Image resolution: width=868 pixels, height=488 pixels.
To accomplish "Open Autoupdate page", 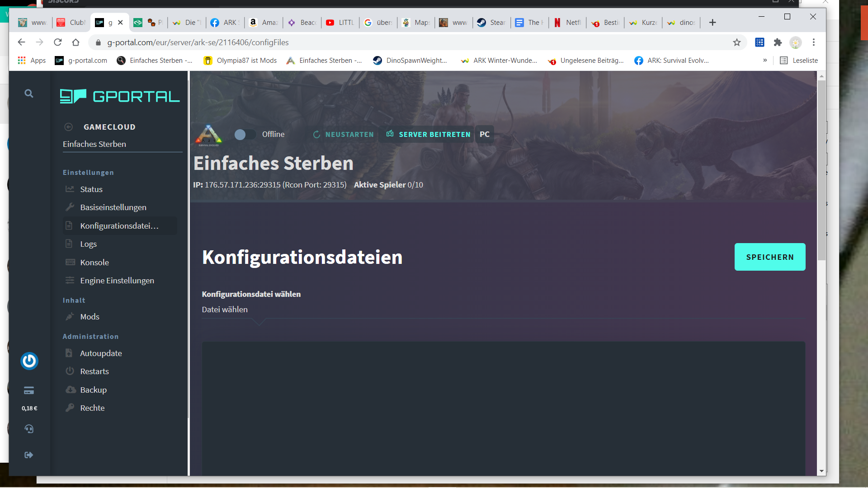I will 101,353.
